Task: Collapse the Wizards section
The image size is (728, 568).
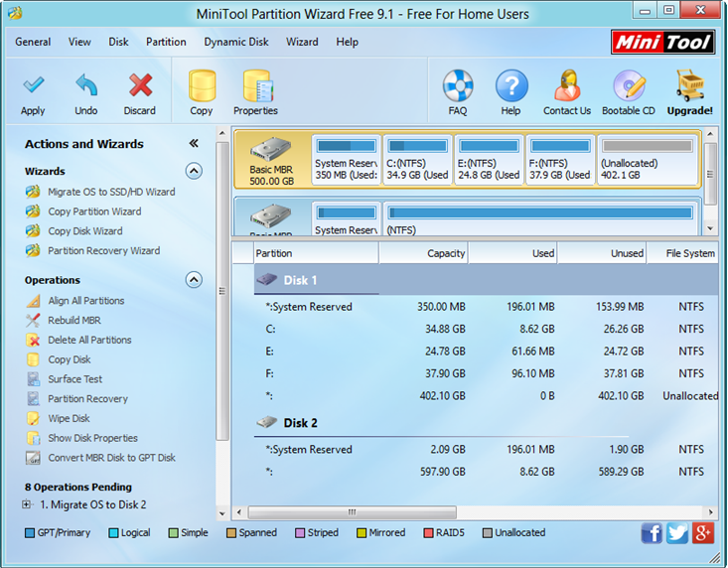Action: (x=194, y=171)
